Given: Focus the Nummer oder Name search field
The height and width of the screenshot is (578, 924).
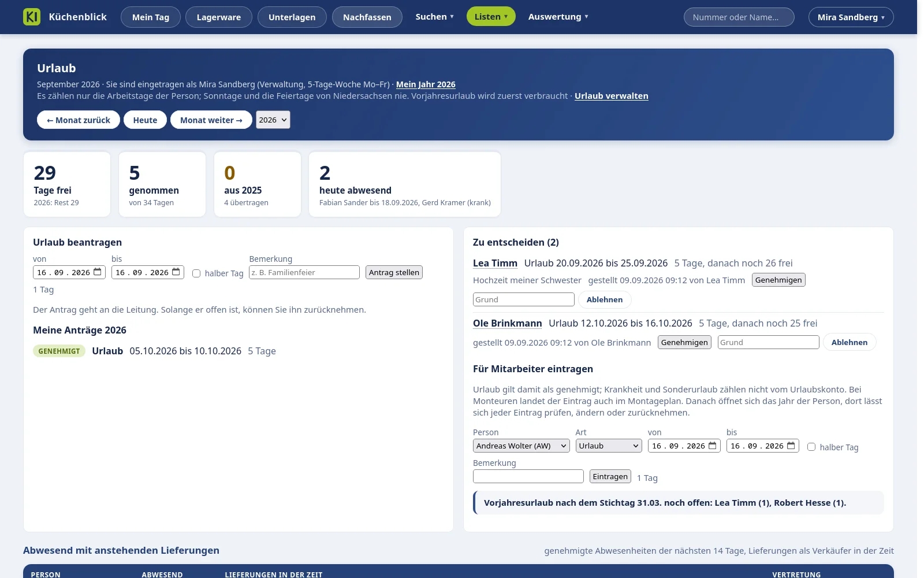Looking at the screenshot, I should pos(739,17).
